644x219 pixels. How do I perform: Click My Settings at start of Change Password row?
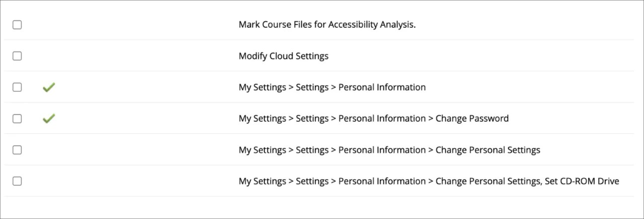(x=261, y=118)
